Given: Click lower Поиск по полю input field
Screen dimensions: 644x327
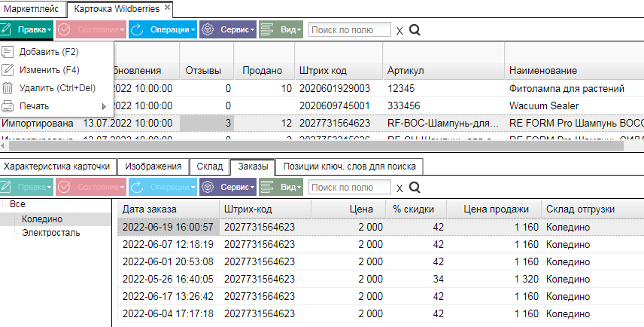Looking at the screenshot, I should [350, 187].
